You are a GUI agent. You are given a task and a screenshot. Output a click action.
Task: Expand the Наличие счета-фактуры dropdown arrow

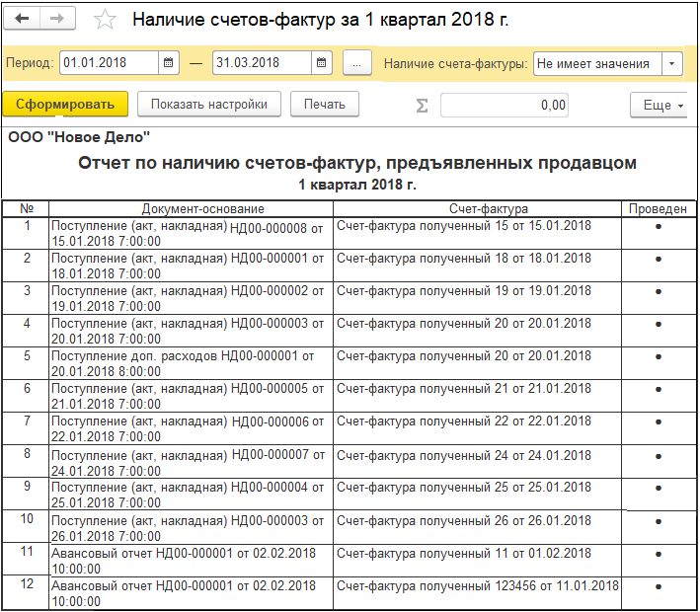(x=672, y=63)
